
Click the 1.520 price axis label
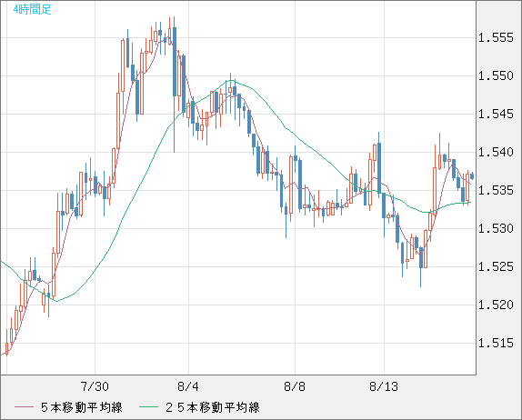coord(496,305)
